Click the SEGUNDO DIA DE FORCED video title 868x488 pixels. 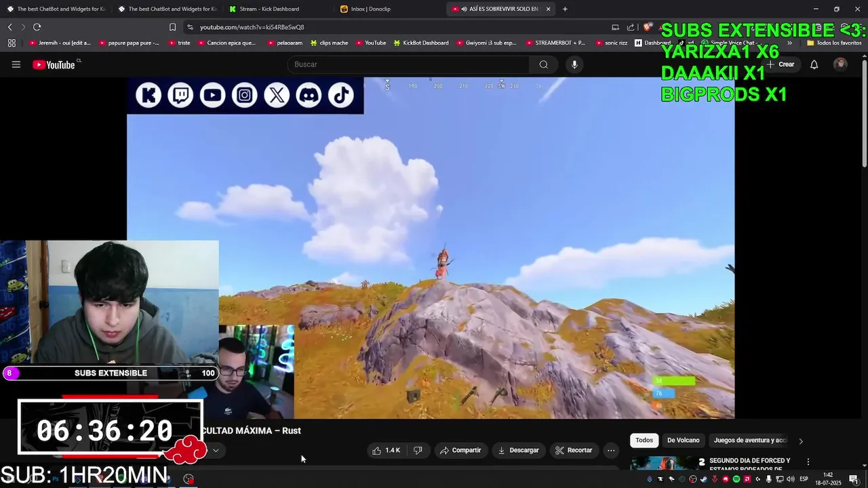coord(749,464)
